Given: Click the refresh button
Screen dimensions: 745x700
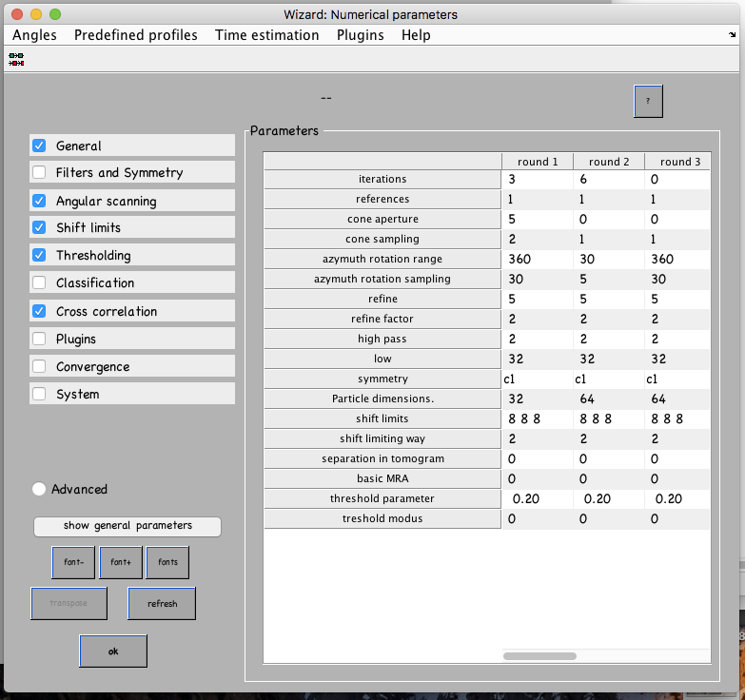Looking at the screenshot, I should [x=162, y=603].
